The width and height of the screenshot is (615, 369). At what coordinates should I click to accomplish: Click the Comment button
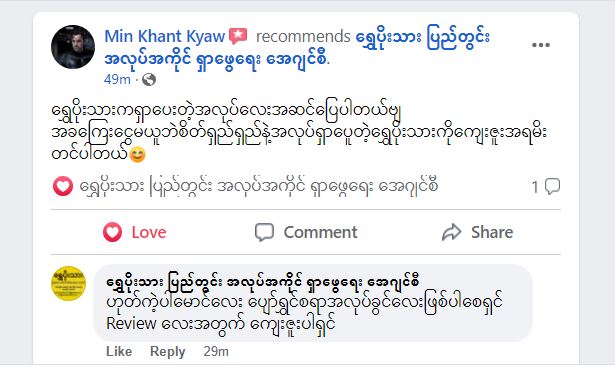click(x=306, y=232)
